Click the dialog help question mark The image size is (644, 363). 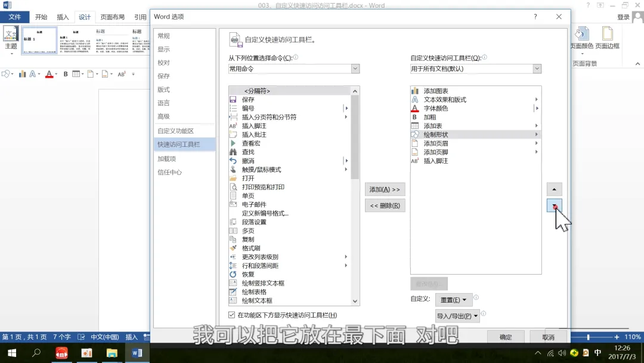point(535,17)
